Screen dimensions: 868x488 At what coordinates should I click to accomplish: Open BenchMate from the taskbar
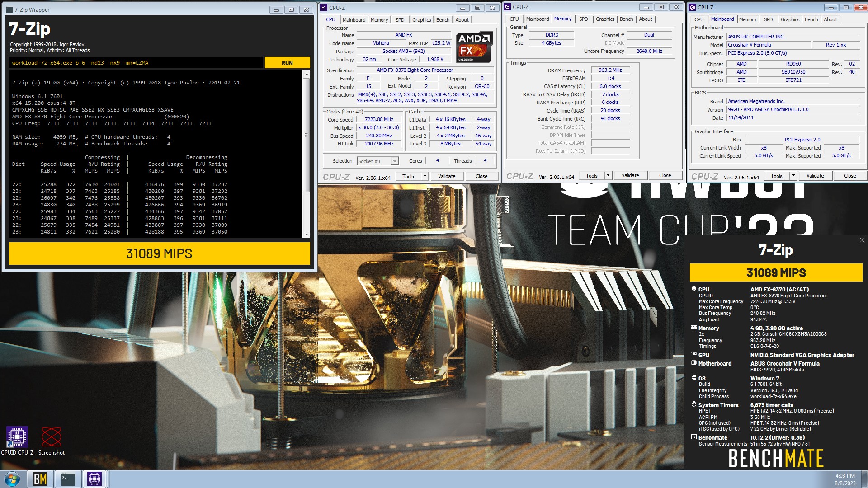point(40,479)
